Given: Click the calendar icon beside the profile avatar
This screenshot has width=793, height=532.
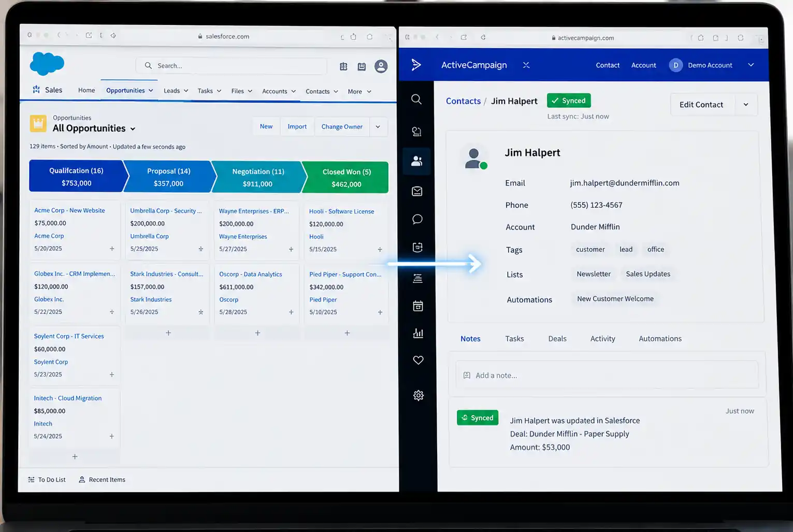Looking at the screenshot, I should (362, 66).
